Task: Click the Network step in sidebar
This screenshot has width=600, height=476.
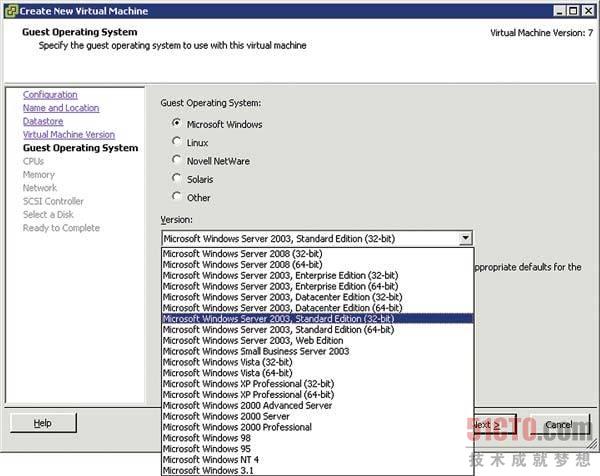Action: [40, 188]
